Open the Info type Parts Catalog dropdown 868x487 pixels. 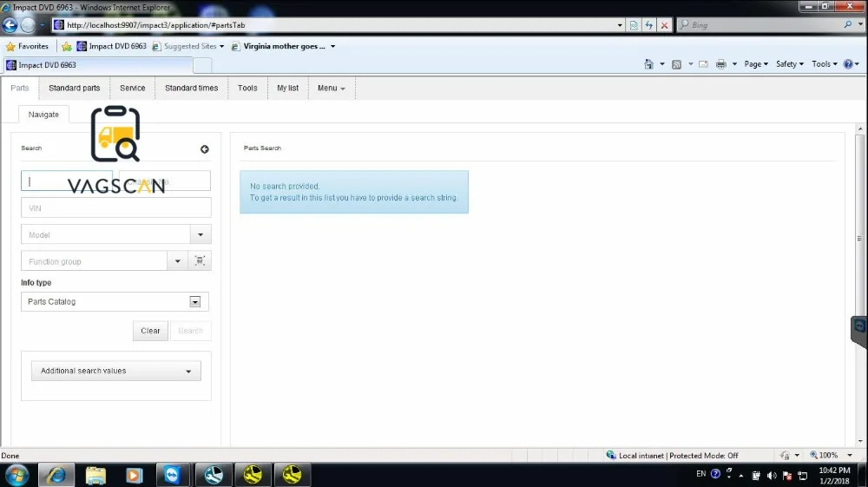coord(115,301)
